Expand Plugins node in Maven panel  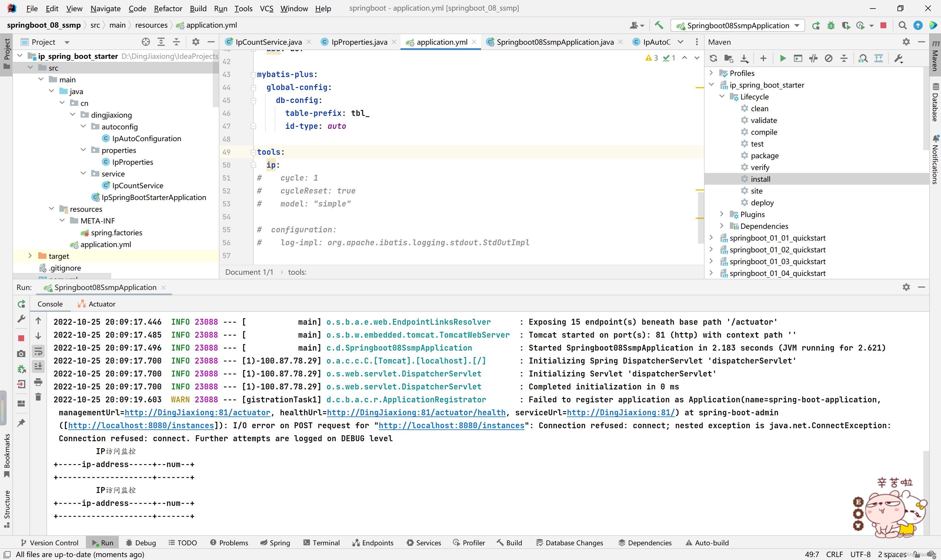(x=722, y=214)
